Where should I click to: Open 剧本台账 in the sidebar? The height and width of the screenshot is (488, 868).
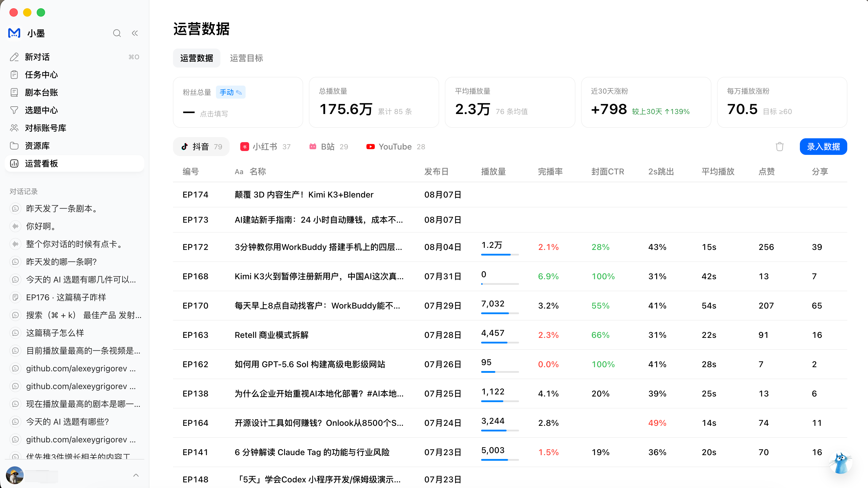point(74,93)
